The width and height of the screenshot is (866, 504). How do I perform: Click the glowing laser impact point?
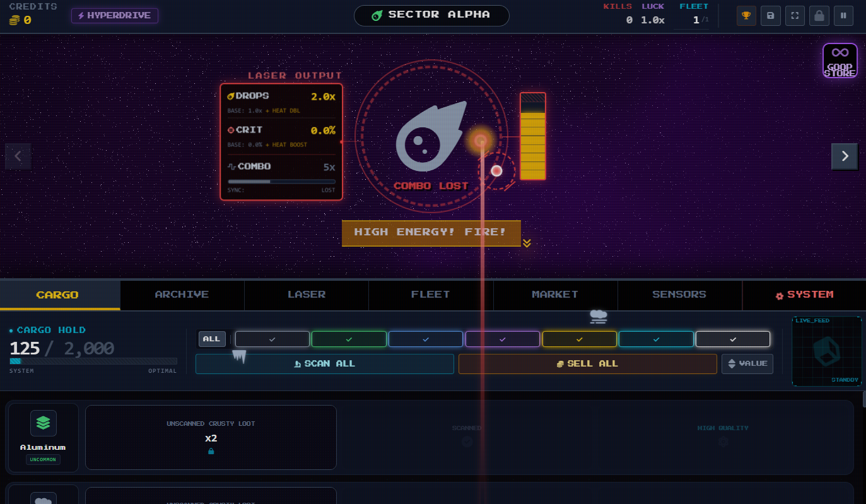click(x=481, y=140)
